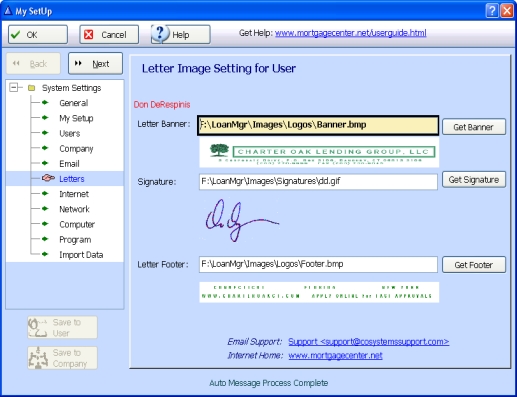This screenshot has width=517, height=397.
Task: Select Import Data in the settings tree
Action: [x=81, y=255]
